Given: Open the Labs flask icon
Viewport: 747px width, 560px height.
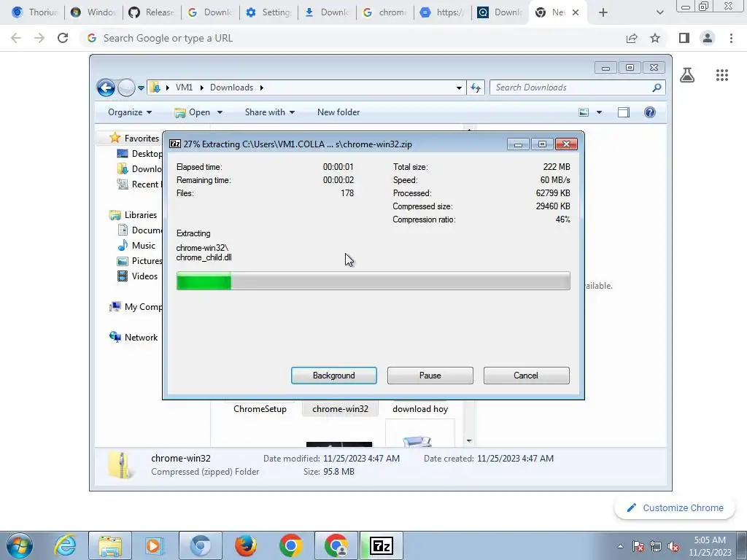Looking at the screenshot, I should (x=687, y=75).
